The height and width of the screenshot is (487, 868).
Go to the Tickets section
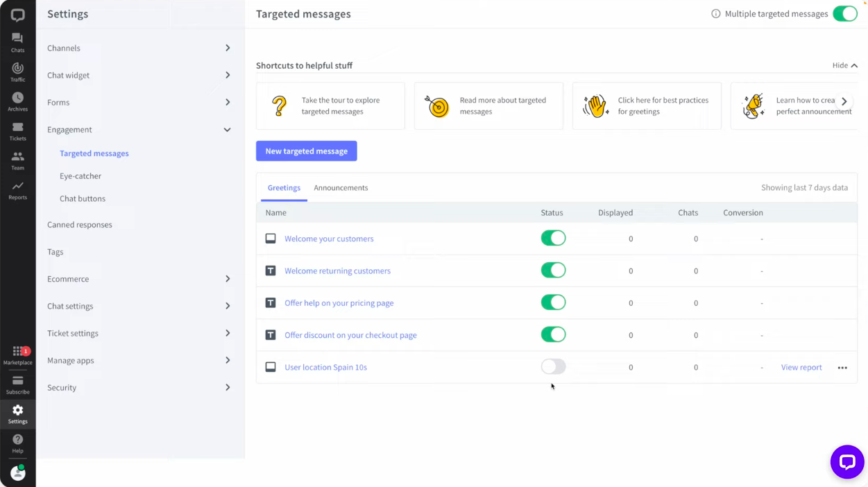[17, 130]
